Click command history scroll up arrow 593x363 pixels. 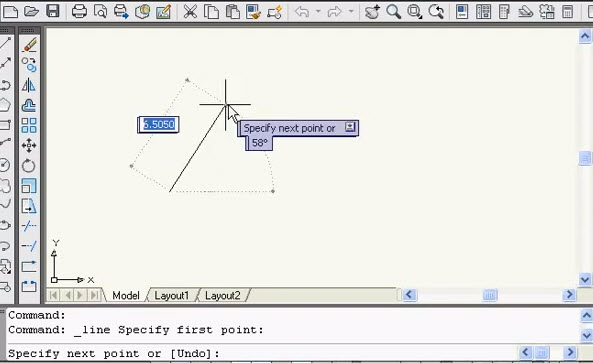coord(586,315)
